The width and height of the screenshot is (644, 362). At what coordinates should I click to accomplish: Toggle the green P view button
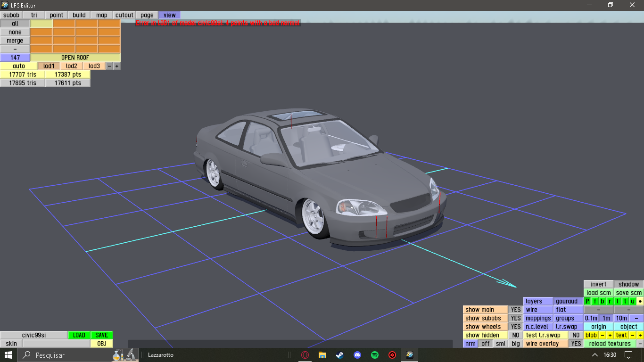(x=587, y=301)
